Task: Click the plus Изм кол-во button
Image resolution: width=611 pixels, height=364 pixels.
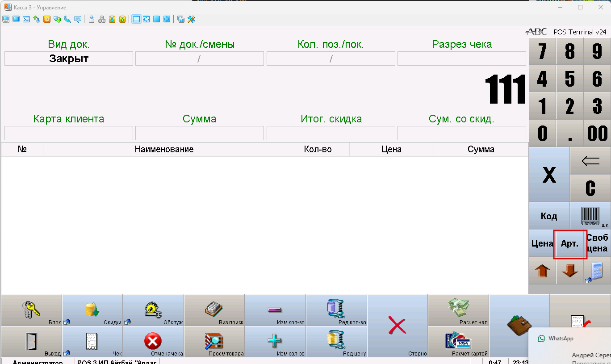Action: (x=276, y=342)
